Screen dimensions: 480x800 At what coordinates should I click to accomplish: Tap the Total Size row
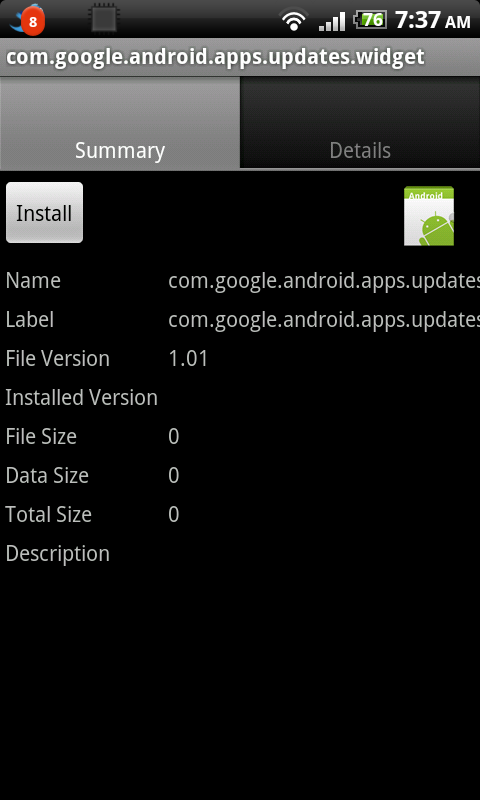[x=240, y=514]
